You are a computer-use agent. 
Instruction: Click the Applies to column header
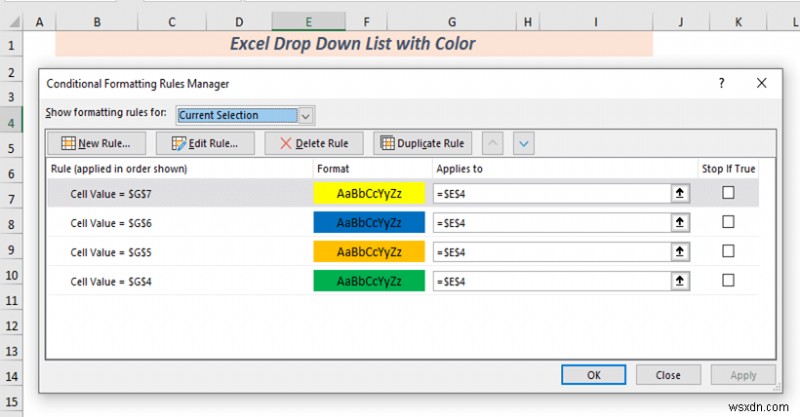(x=459, y=169)
